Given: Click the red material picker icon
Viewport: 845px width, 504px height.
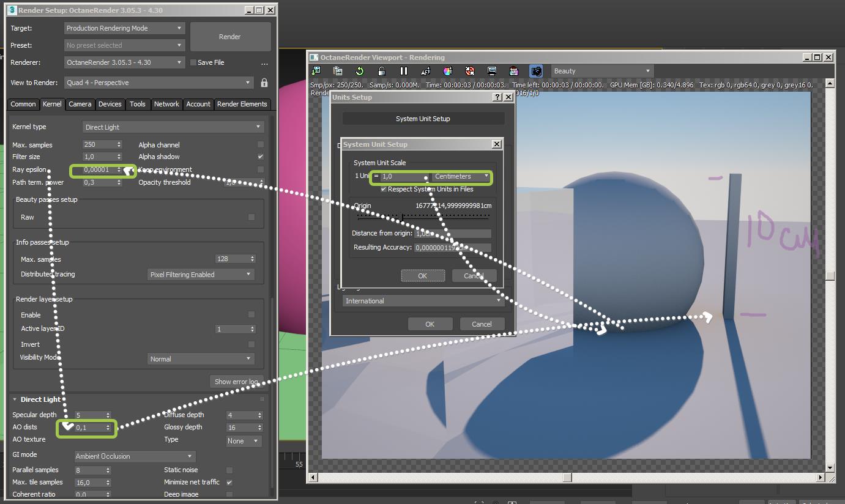Looking at the screenshot, I should click(470, 71).
